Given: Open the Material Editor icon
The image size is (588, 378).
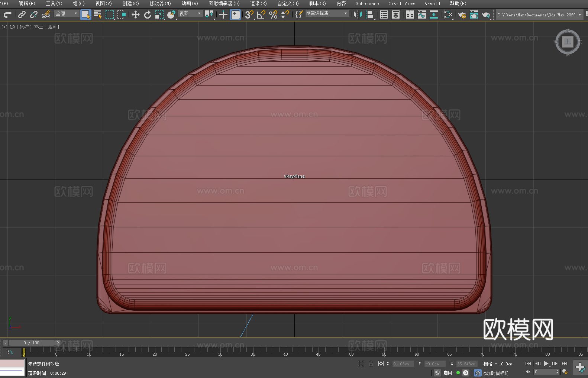Looking at the screenshot, I should (x=448, y=14).
